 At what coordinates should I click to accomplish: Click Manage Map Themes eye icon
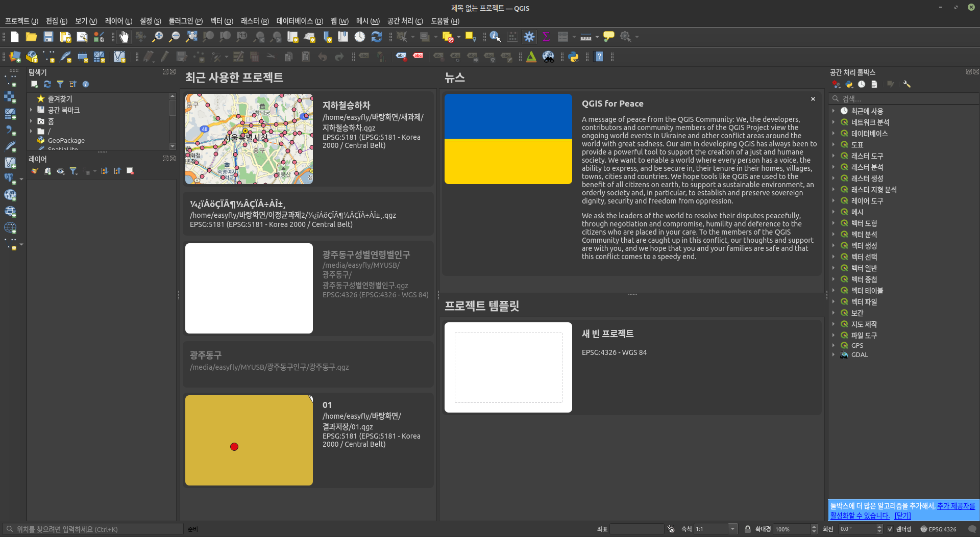[60, 171]
